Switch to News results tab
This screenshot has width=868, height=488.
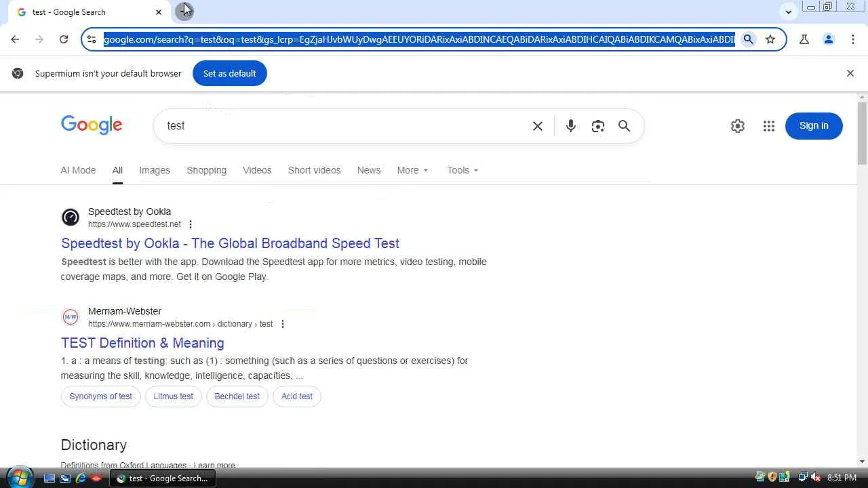(x=369, y=170)
